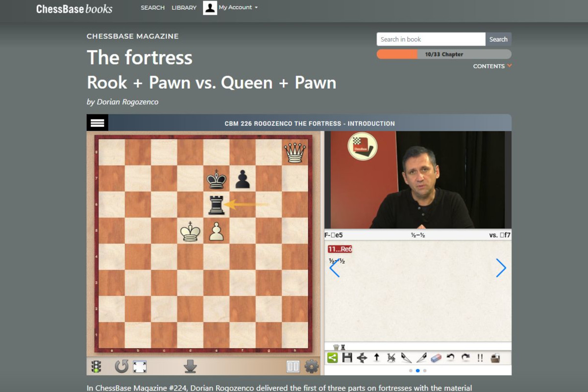The height and width of the screenshot is (392, 588).
Task: Open the hamburger menu above the board
Action: click(98, 122)
